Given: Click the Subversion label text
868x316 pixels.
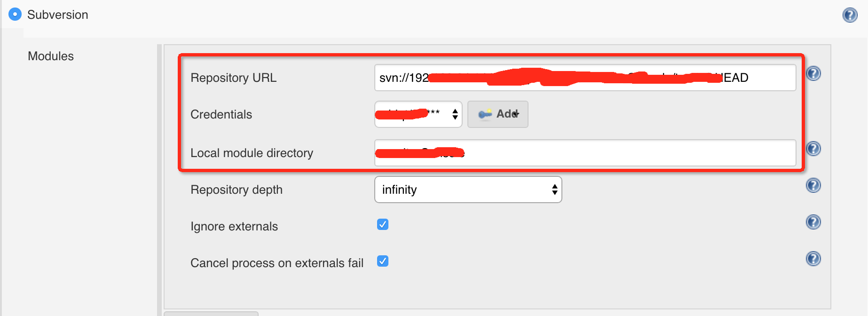Looking at the screenshot, I should pos(57,15).
